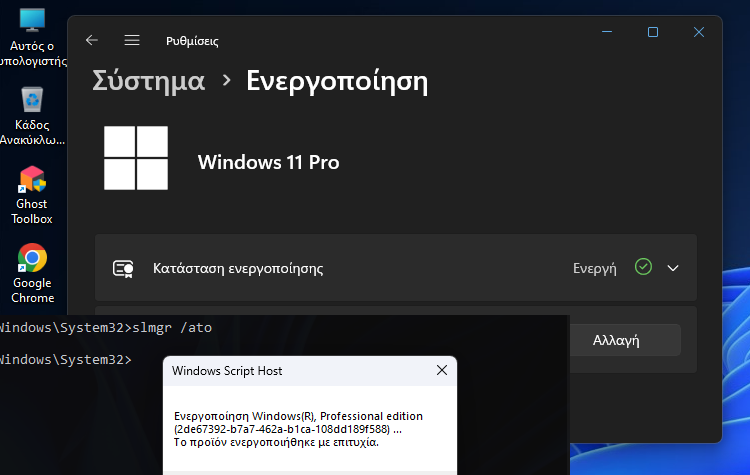Open the Settings hamburger navigation menu
This screenshot has height=475, width=750.
tap(132, 40)
